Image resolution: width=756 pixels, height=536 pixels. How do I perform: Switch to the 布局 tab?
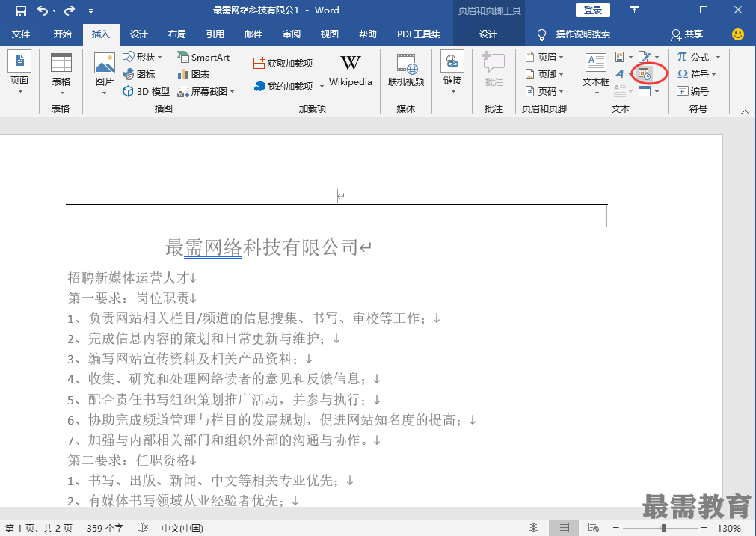point(177,34)
